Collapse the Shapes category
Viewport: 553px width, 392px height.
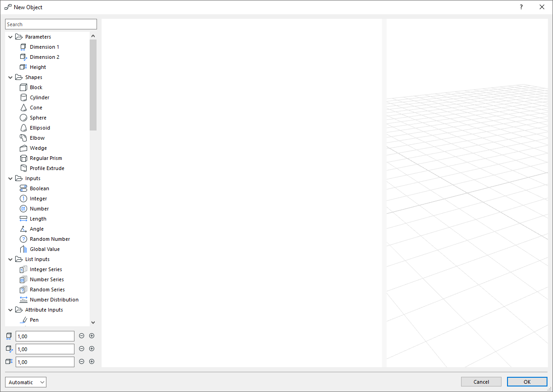click(x=10, y=77)
